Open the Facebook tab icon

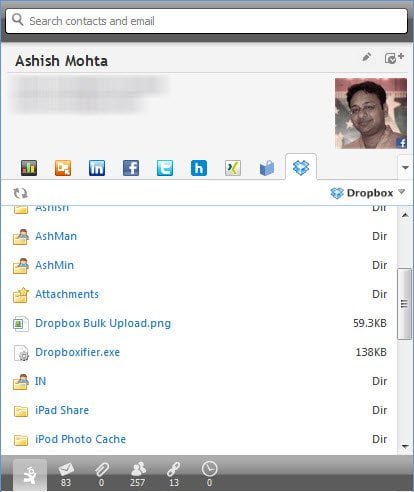click(x=131, y=168)
